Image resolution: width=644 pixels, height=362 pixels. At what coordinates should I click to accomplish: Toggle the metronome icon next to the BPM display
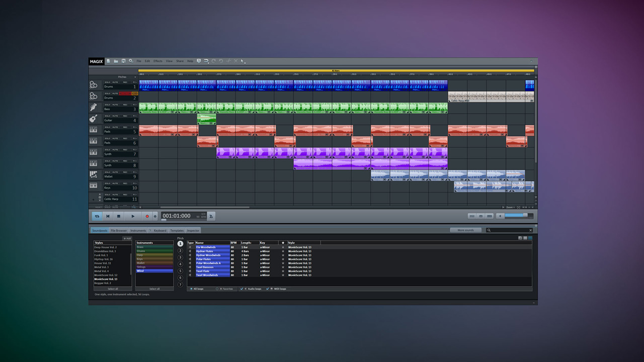(x=211, y=216)
